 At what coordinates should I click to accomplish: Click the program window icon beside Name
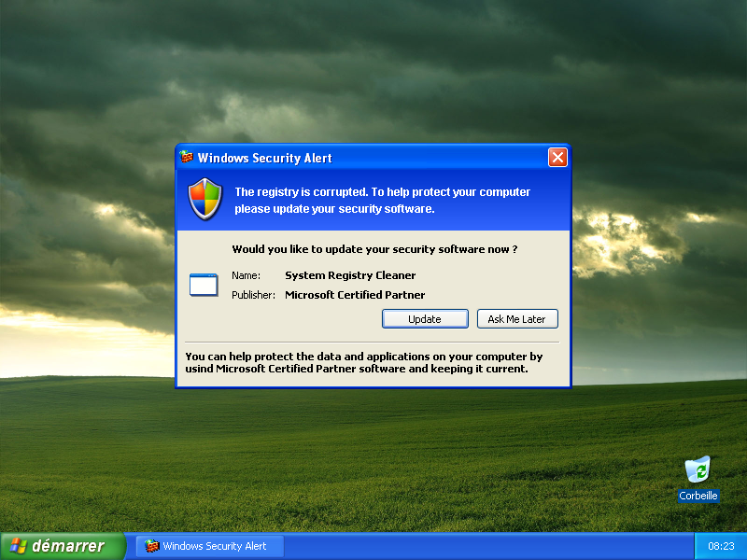pos(204,285)
